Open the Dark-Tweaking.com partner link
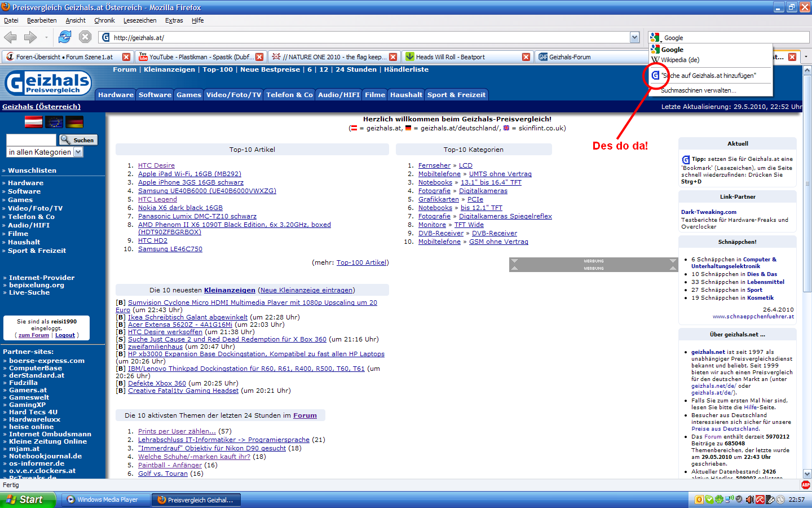This screenshot has height=508, width=812. tap(709, 212)
